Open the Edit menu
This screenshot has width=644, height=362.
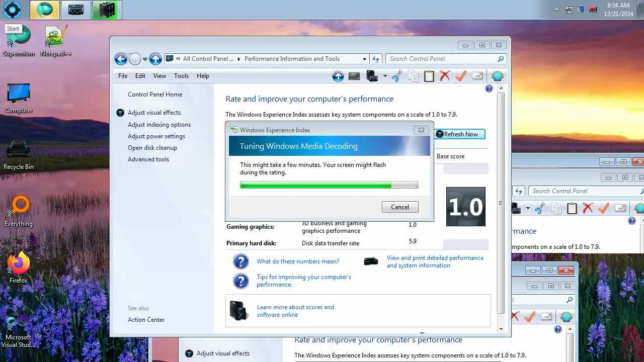point(140,76)
